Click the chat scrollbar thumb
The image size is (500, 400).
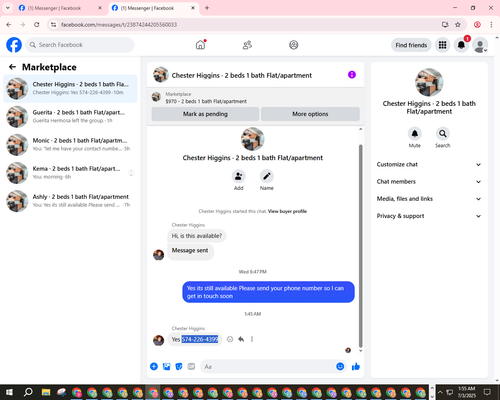pos(360,246)
